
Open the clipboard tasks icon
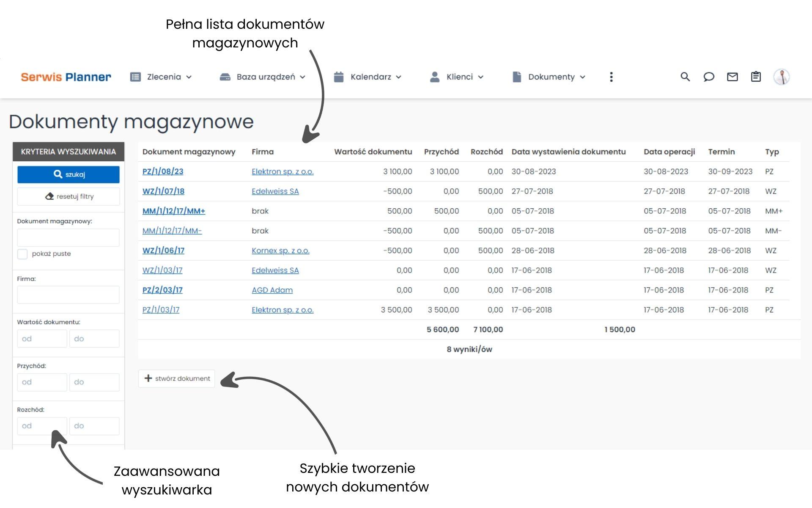pos(756,77)
